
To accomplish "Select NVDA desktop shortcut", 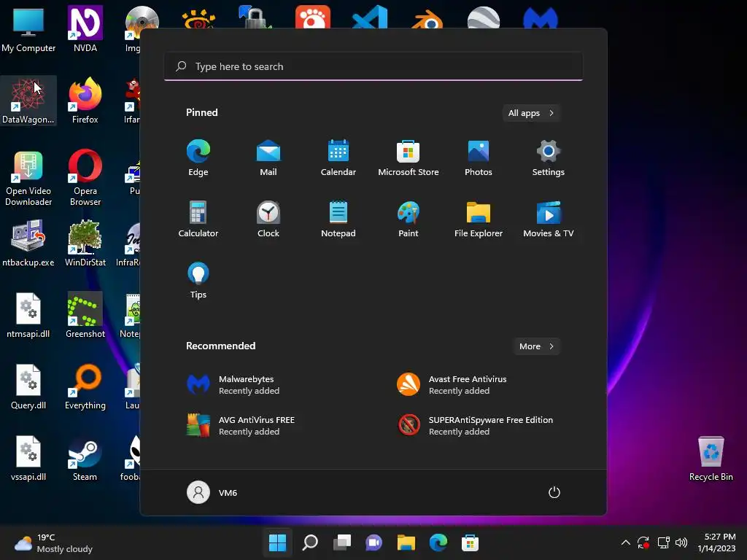I will point(85,29).
